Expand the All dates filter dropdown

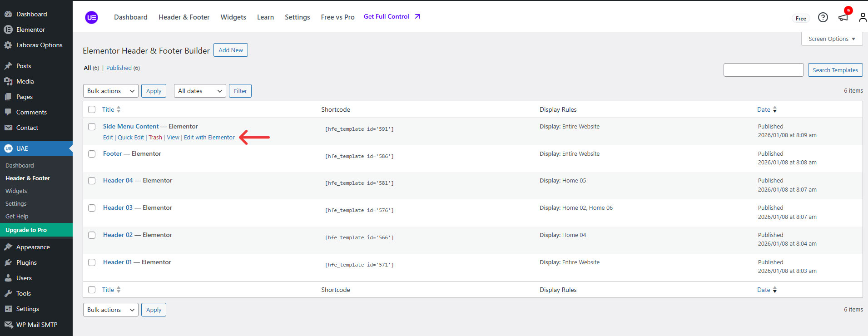click(200, 91)
